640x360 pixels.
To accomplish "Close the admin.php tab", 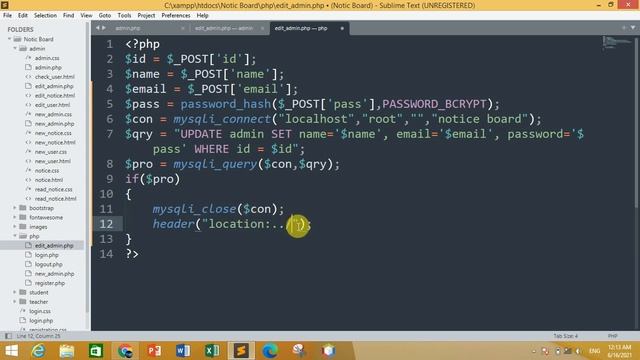I will click(x=182, y=28).
